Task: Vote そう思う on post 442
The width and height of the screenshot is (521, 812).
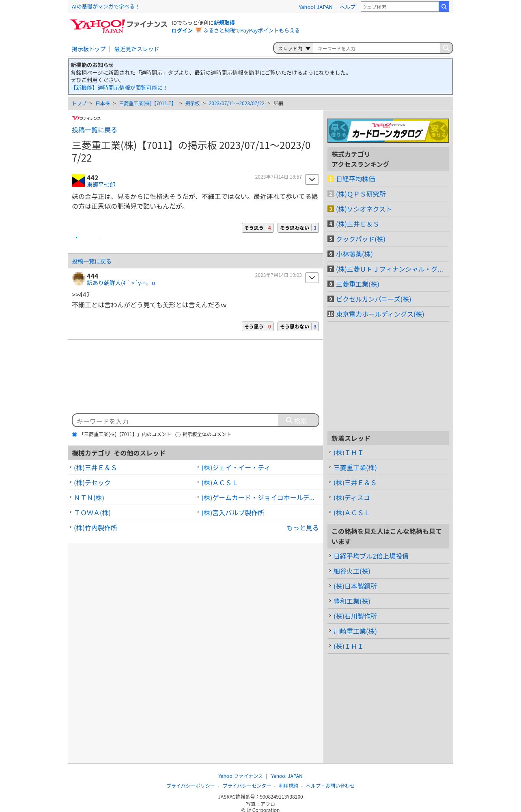Action: pyautogui.click(x=258, y=228)
